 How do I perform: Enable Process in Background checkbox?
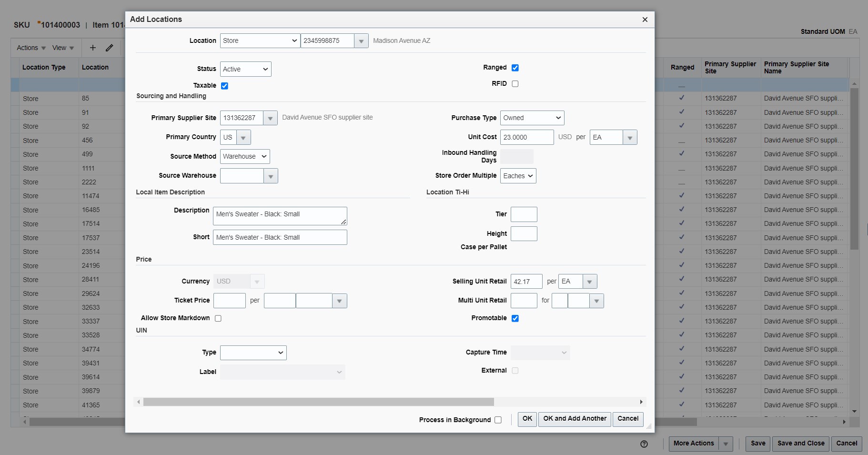(498, 420)
